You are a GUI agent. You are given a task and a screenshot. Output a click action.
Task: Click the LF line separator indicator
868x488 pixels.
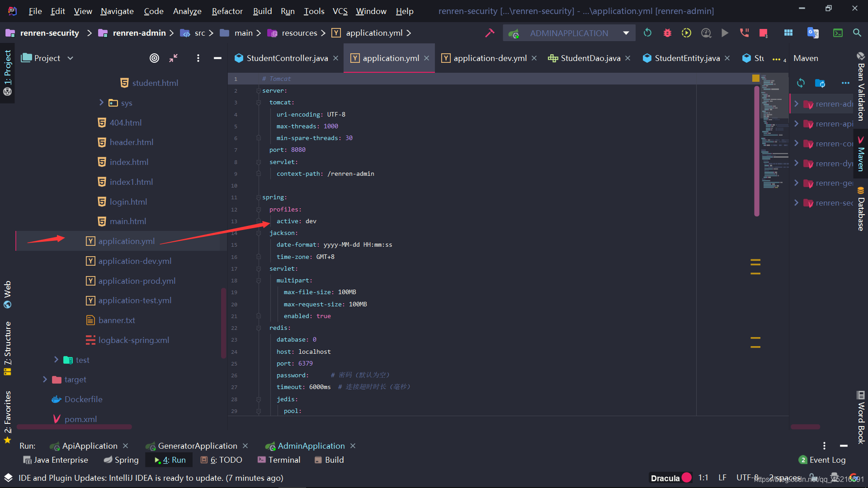click(722, 478)
